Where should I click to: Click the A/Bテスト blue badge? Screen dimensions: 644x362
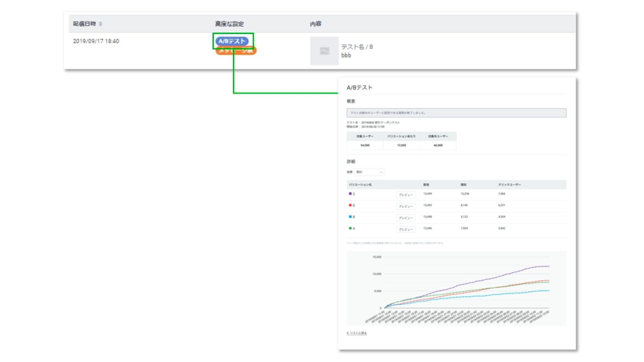(x=232, y=41)
